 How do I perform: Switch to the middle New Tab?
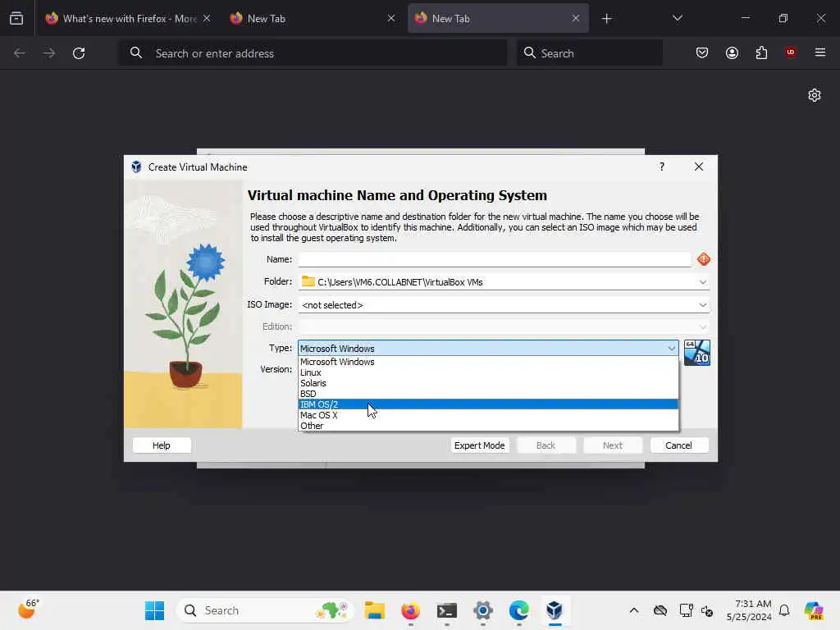click(x=313, y=19)
